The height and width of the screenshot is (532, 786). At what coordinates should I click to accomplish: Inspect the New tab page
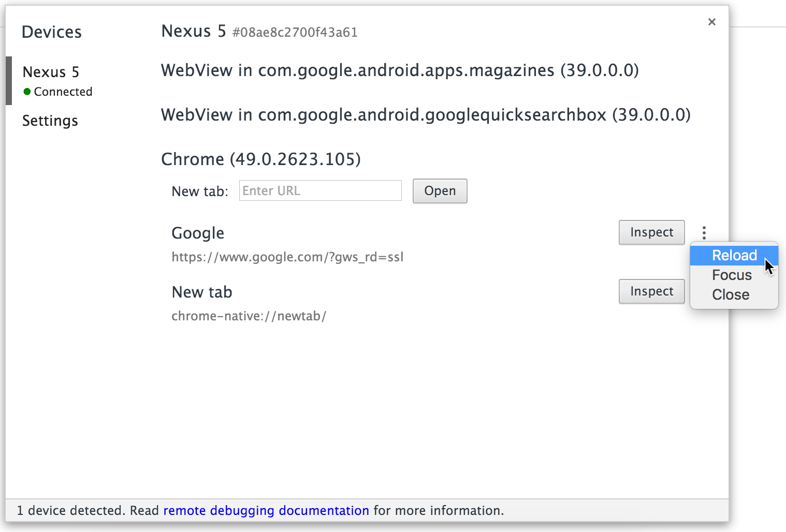(x=652, y=291)
